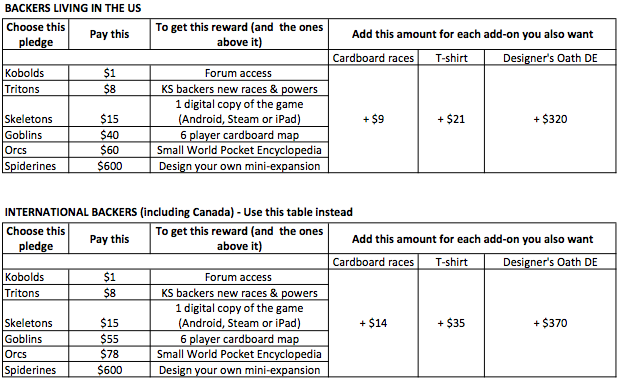Select the + $35 international T-shirt cell
The image size is (620, 383).
pyautogui.click(x=451, y=323)
